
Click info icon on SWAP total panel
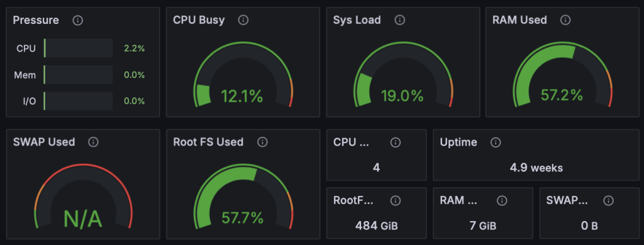[x=609, y=200]
